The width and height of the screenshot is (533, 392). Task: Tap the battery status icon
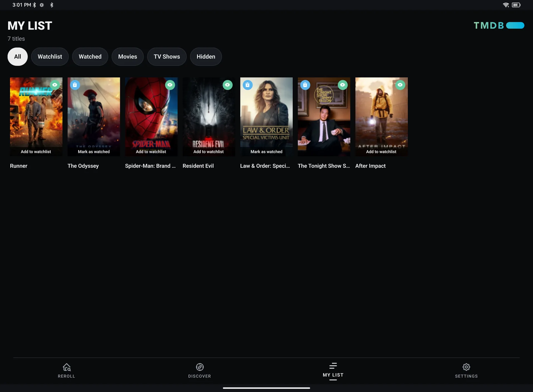pyautogui.click(x=516, y=5)
